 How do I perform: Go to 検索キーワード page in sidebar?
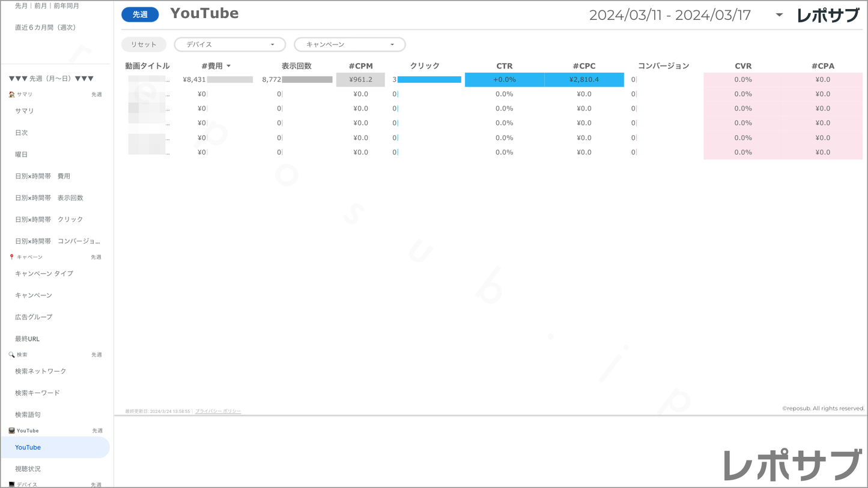[x=37, y=393]
